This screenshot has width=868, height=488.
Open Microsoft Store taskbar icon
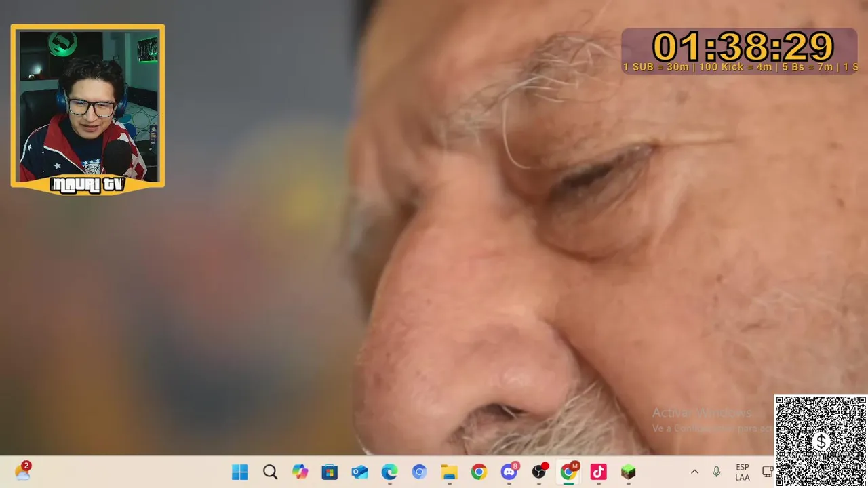[x=330, y=472]
